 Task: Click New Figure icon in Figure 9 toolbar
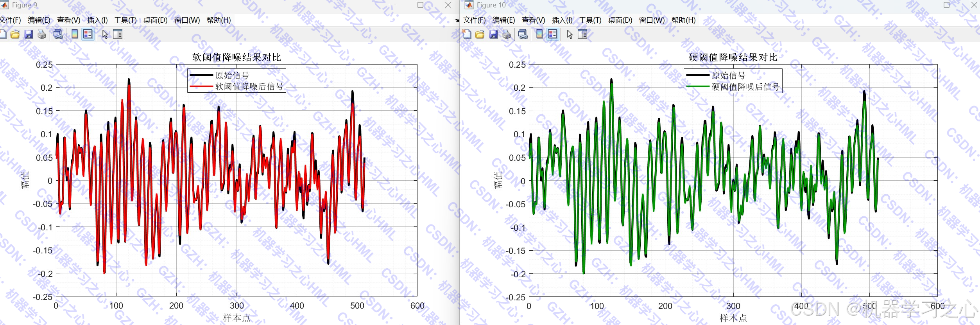tap(3, 34)
